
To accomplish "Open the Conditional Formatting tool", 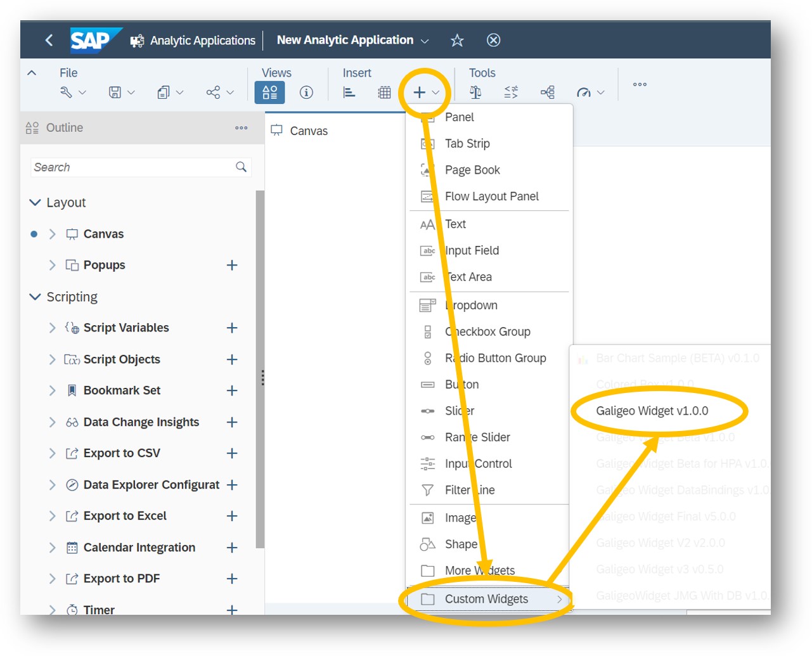I will [x=475, y=93].
